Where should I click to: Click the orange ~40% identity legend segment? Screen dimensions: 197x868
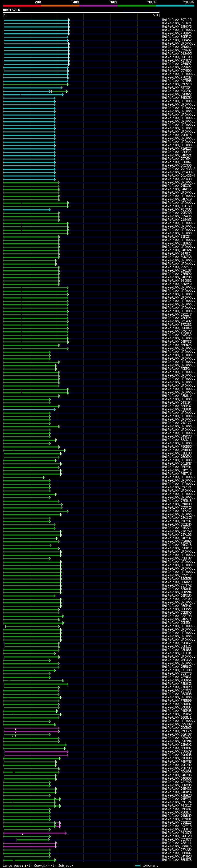click(60, 6)
